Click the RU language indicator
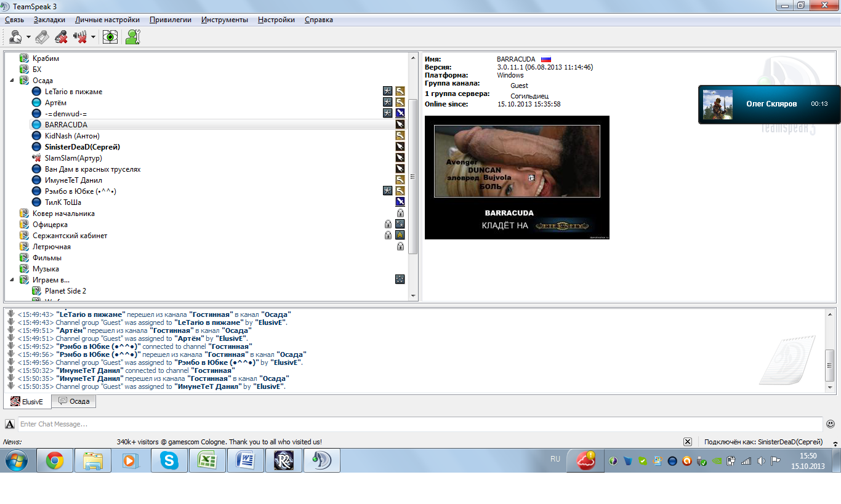 555,459
